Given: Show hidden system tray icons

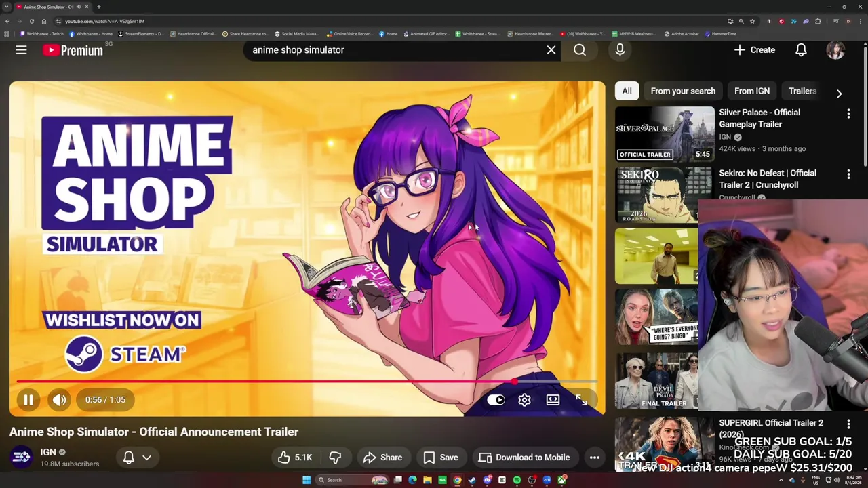Looking at the screenshot, I should coord(781,480).
